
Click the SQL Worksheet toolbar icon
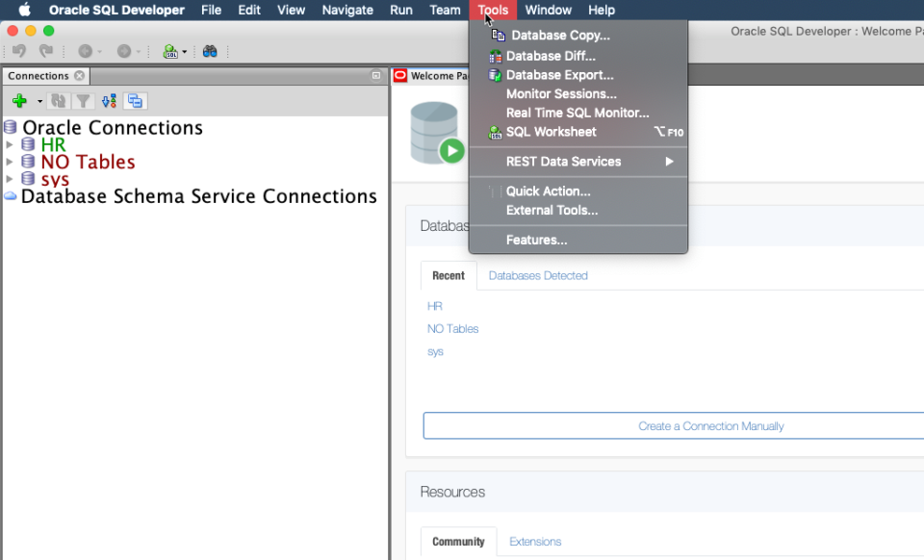tap(170, 51)
